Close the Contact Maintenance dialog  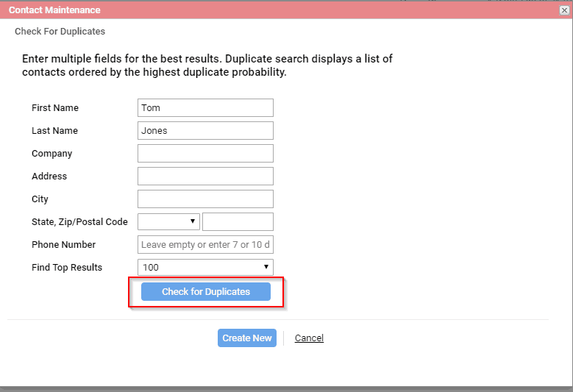564,10
